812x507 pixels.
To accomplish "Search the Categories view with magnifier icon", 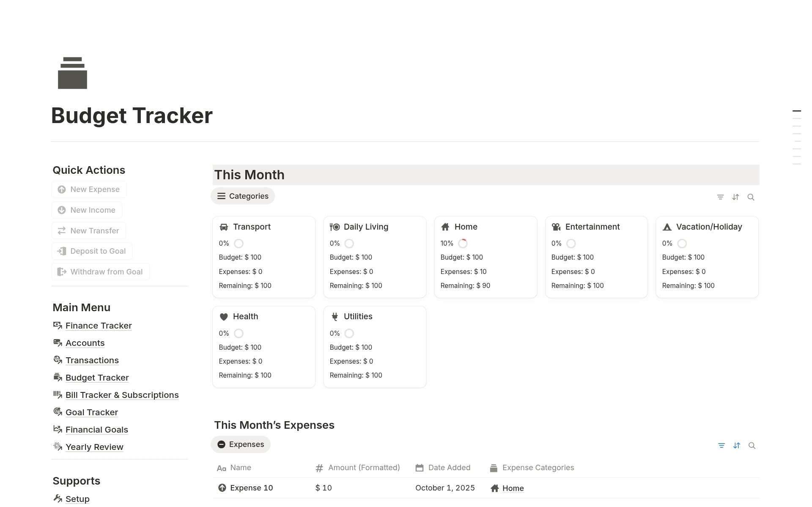I will [751, 197].
